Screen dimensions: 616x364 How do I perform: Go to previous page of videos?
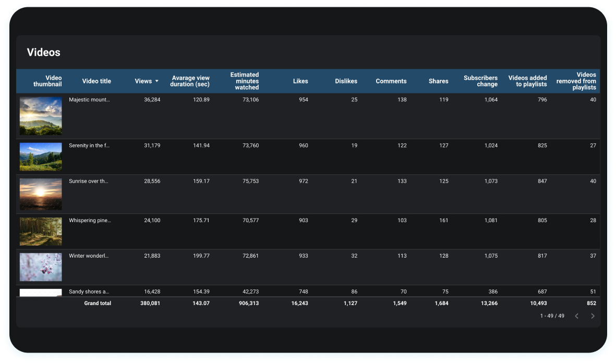pyautogui.click(x=576, y=316)
